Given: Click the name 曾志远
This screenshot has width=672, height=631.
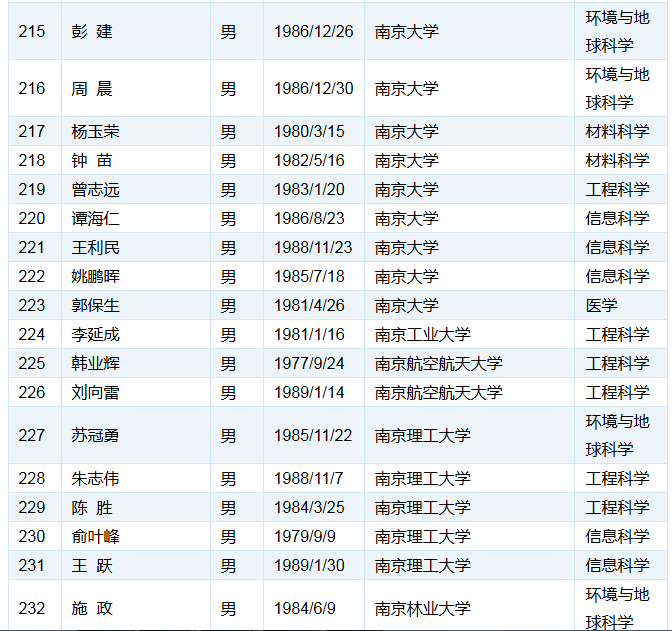Looking at the screenshot, I should (95, 189).
